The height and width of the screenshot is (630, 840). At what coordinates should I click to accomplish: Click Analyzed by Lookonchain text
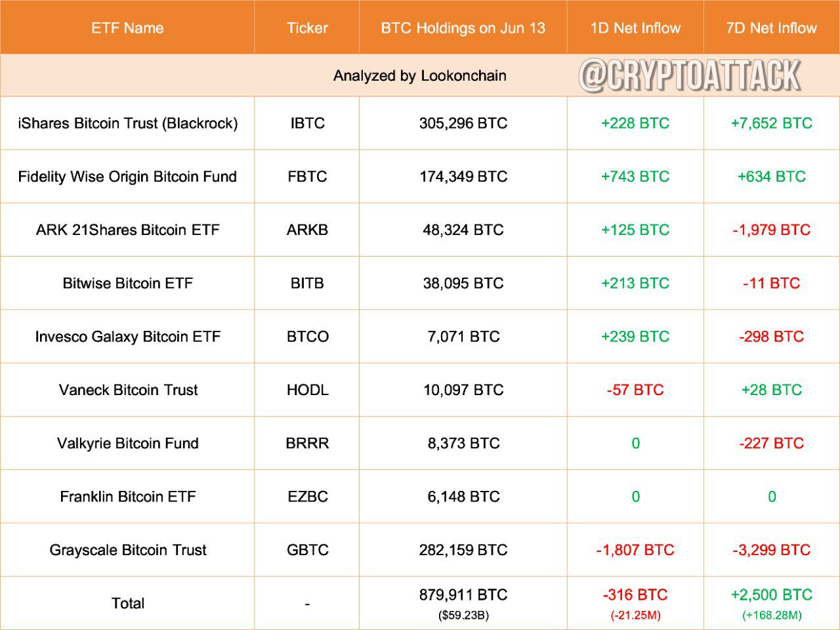(420, 75)
